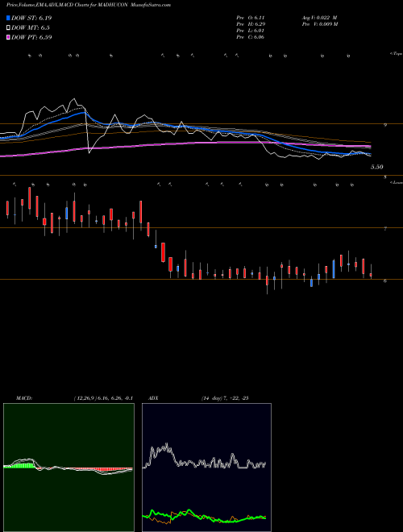Click the '5.50' price label on EMA chart

(x=376, y=167)
